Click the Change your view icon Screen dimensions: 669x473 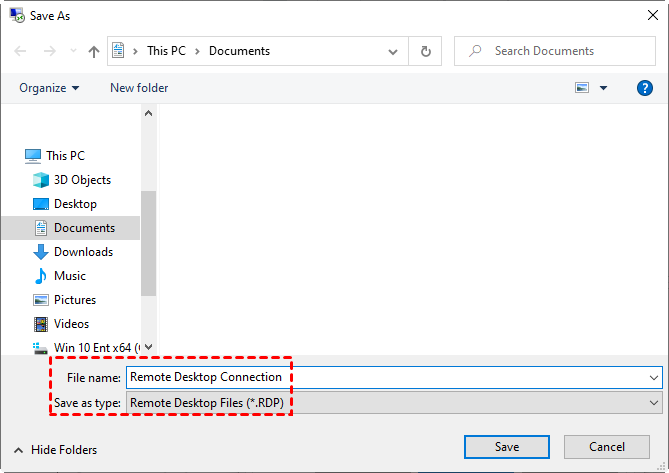(x=582, y=88)
